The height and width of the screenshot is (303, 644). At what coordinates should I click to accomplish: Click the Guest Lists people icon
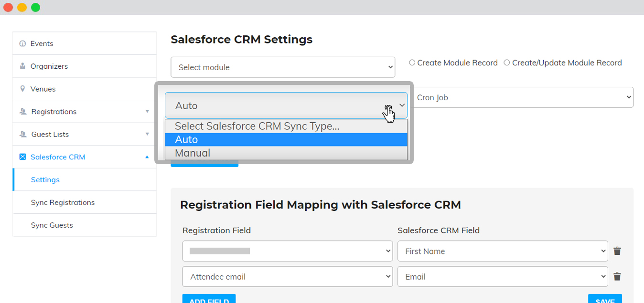(23, 134)
